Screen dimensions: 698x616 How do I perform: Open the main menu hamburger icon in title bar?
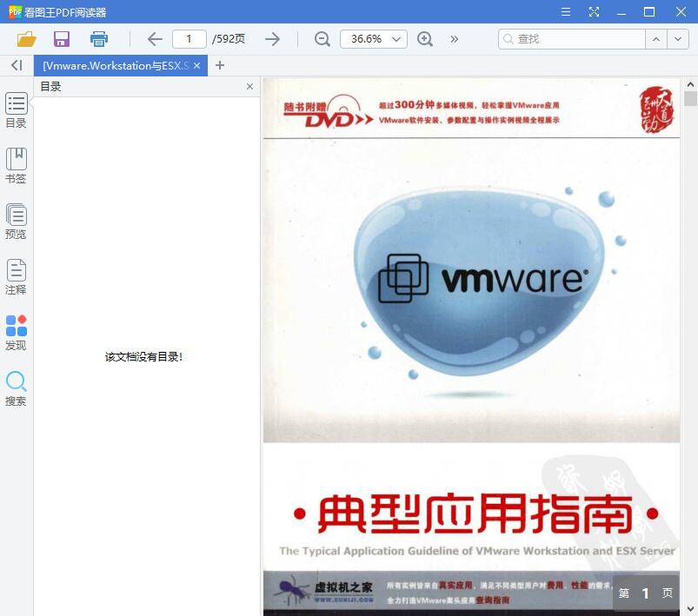click(x=566, y=12)
